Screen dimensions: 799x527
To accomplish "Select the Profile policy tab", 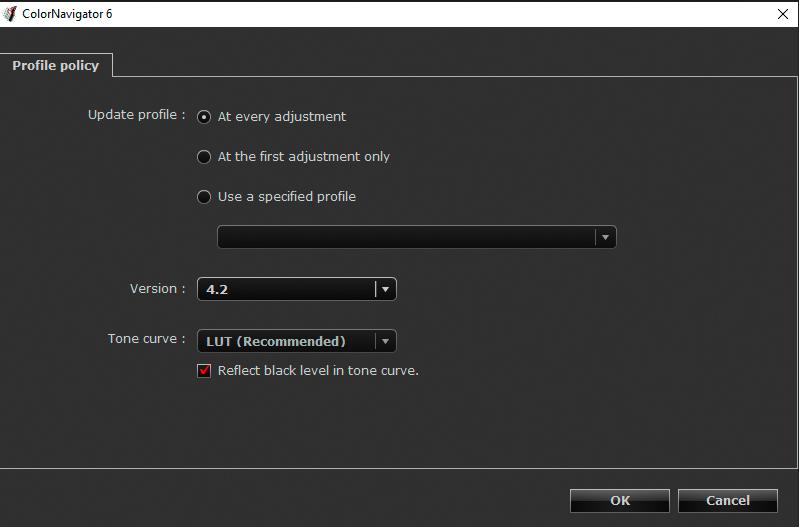I will point(56,65).
